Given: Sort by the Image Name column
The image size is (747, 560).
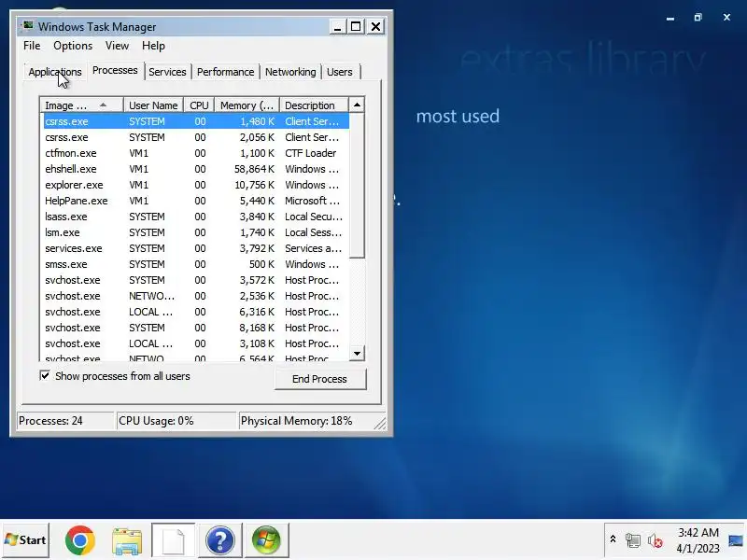Looking at the screenshot, I should coord(82,105).
